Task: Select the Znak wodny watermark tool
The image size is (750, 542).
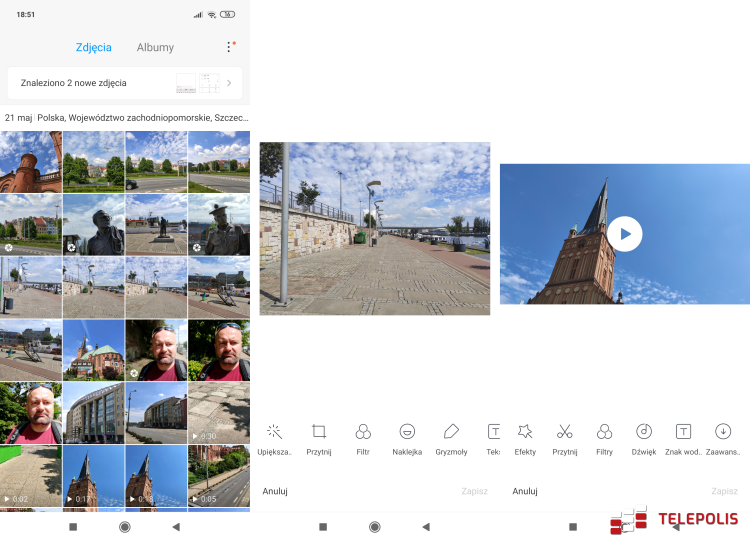Action: click(x=683, y=437)
